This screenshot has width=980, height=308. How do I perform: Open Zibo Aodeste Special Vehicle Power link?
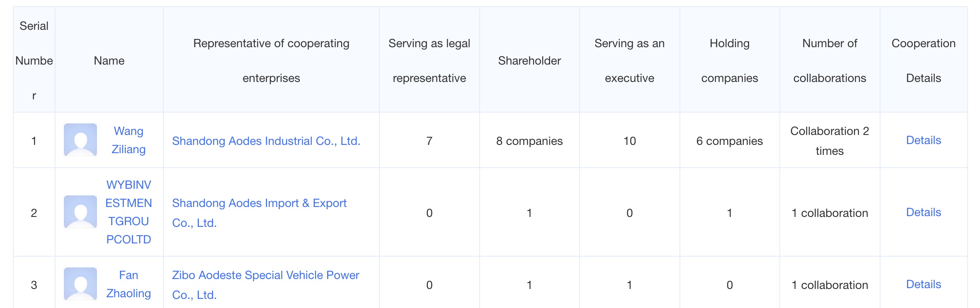click(265, 275)
